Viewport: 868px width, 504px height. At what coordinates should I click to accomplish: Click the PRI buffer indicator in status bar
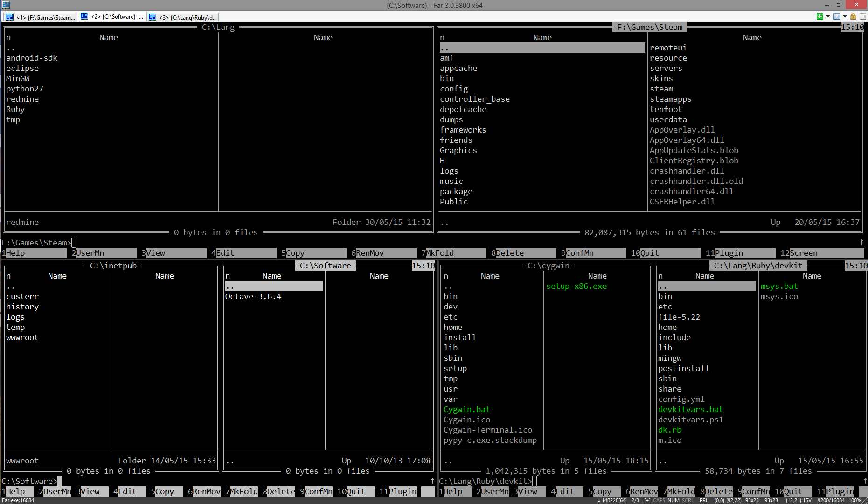pyautogui.click(x=703, y=500)
